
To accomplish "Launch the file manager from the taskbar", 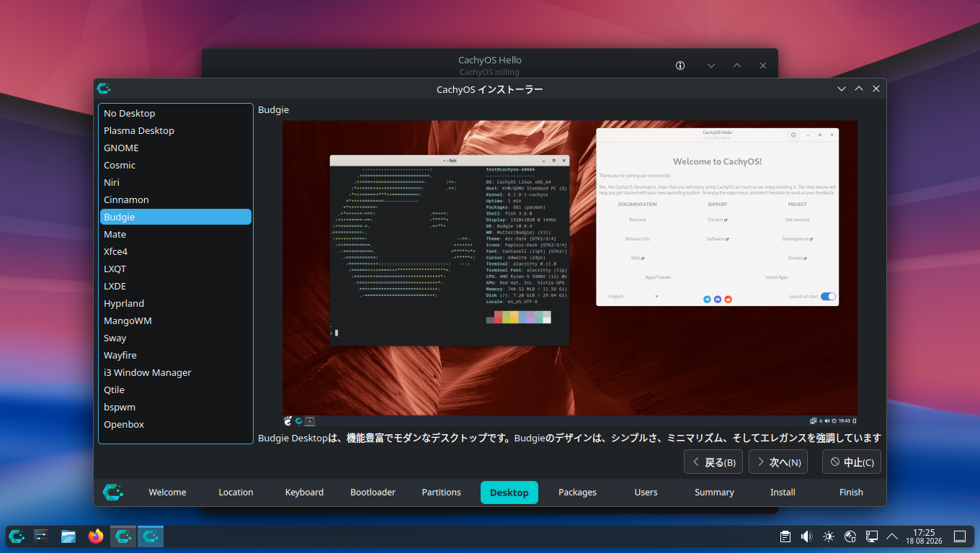I will [x=68, y=536].
